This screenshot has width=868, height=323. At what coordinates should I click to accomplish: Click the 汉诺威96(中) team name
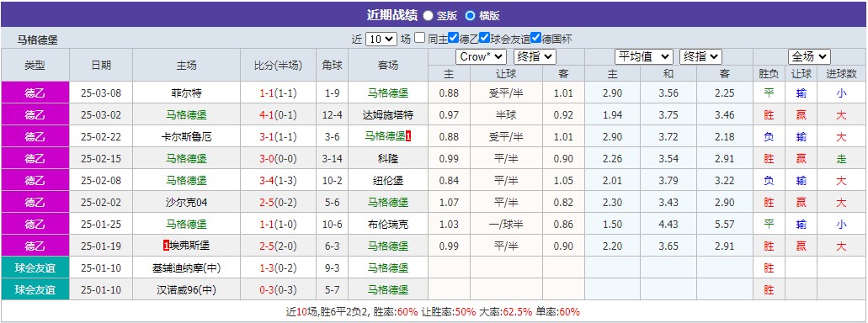[x=187, y=289]
